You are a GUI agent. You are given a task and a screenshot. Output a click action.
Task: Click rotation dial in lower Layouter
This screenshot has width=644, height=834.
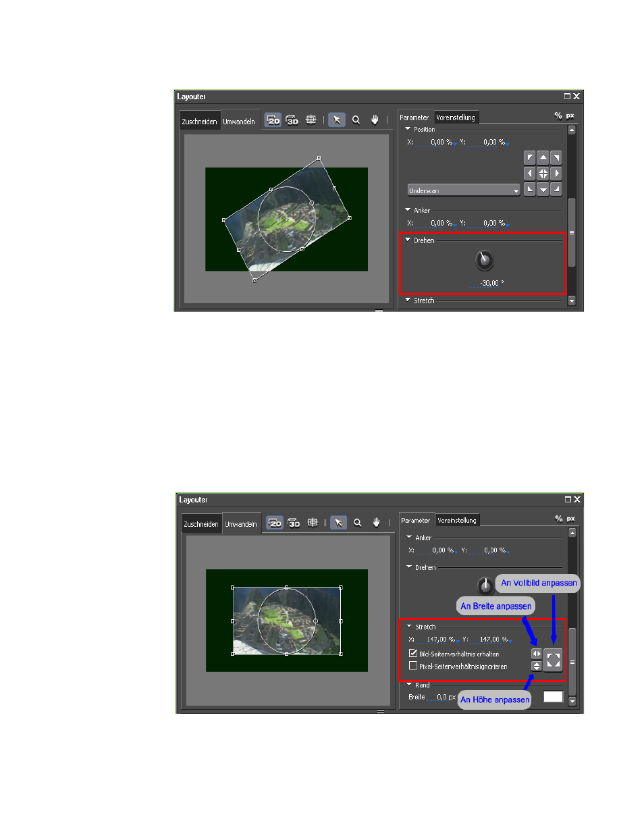click(485, 585)
